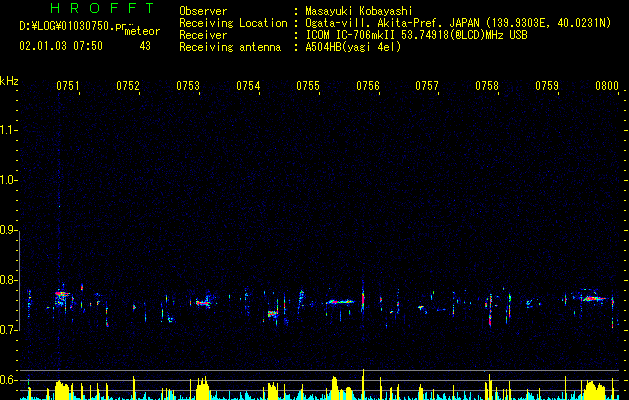Click the 0759 time marker
Image resolution: width=629 pixels, height=400 pixels.
(547, 86)
